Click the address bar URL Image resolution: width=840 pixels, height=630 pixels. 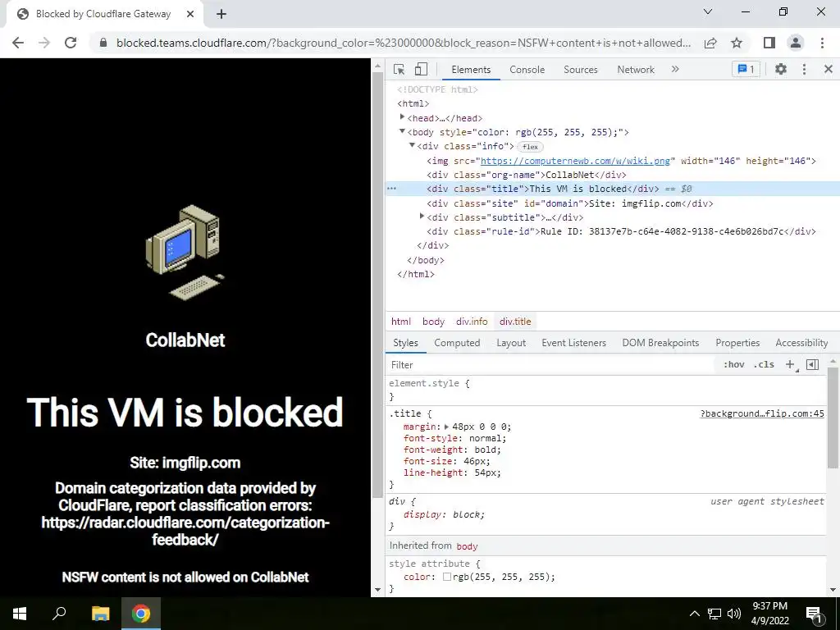(x=404, y=43)
